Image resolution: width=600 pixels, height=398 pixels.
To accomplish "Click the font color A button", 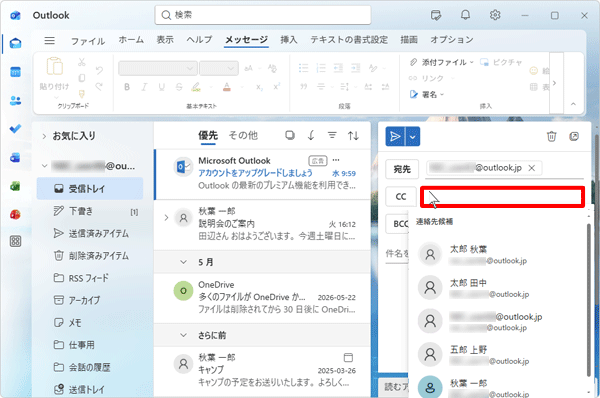I will (x=227, y=87).
